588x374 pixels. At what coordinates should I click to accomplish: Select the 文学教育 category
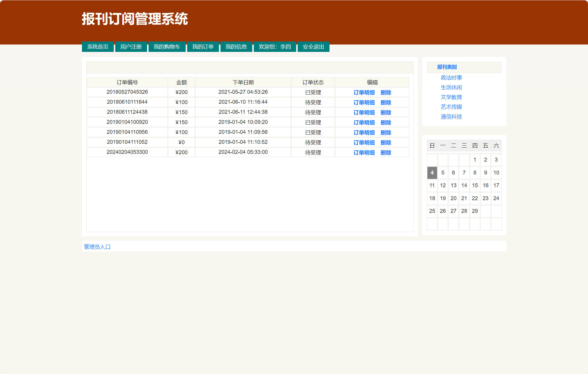(451, 97)
